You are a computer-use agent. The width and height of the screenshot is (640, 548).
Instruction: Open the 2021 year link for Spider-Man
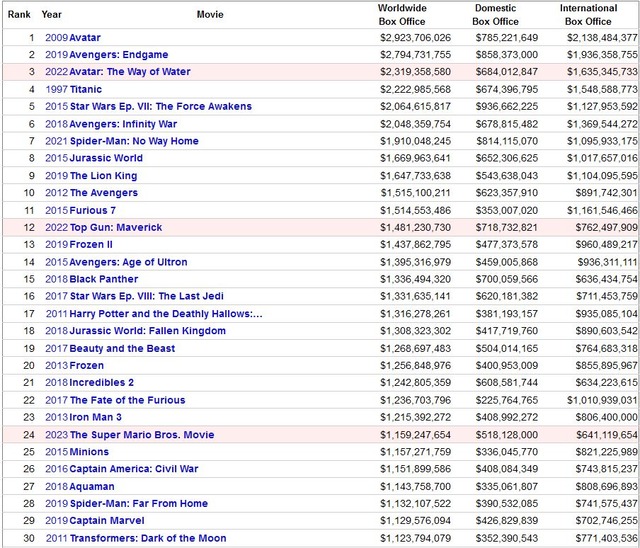tap(56, 141)
